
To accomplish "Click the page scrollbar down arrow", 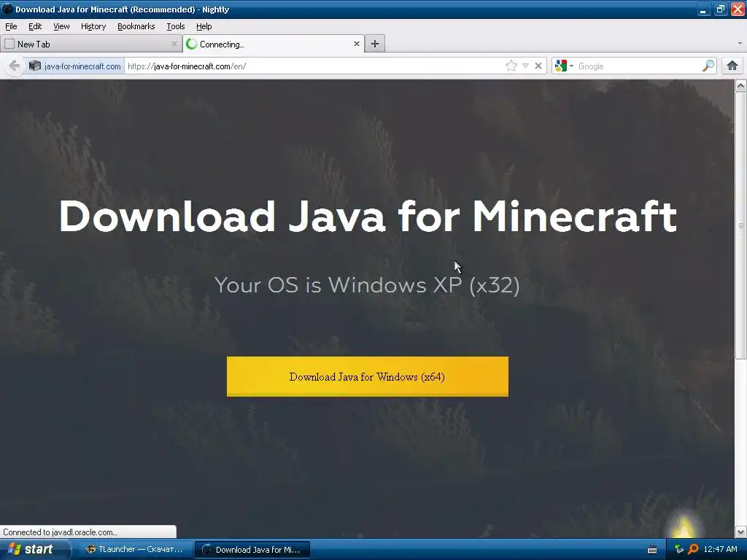I will tap(741, 532).
